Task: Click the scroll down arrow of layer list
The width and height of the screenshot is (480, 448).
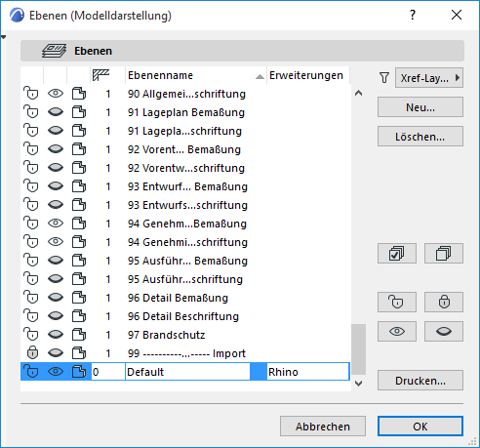Action: [359, 384]
